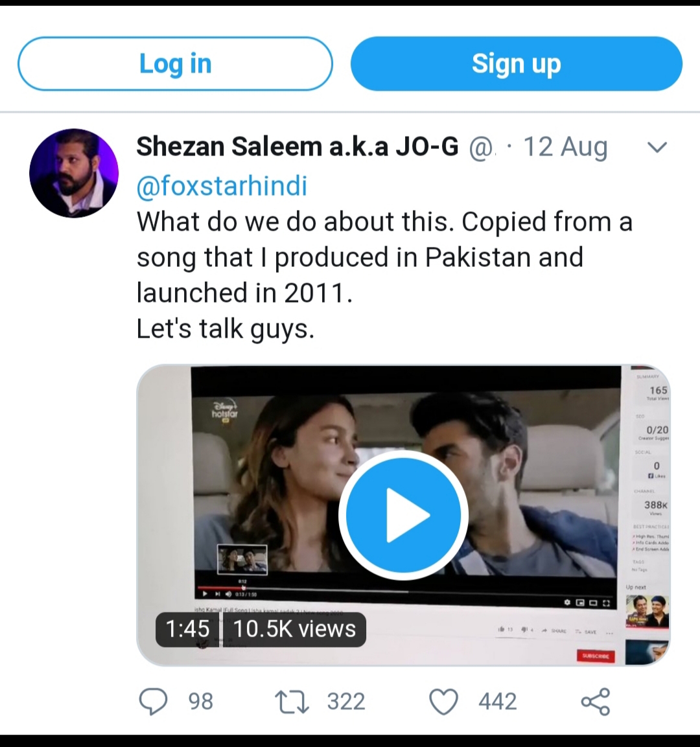Click the 322 retweets count
700x747 pixels.
point(346,701)
